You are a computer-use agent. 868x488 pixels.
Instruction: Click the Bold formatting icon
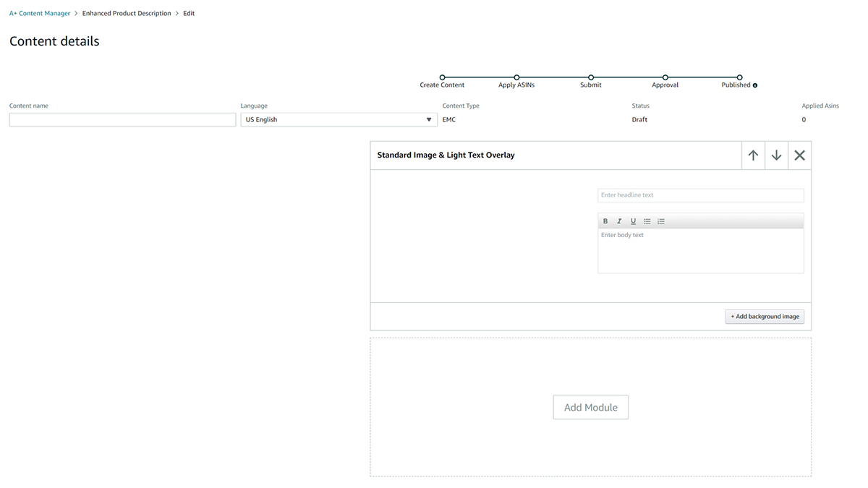point(605,221)
